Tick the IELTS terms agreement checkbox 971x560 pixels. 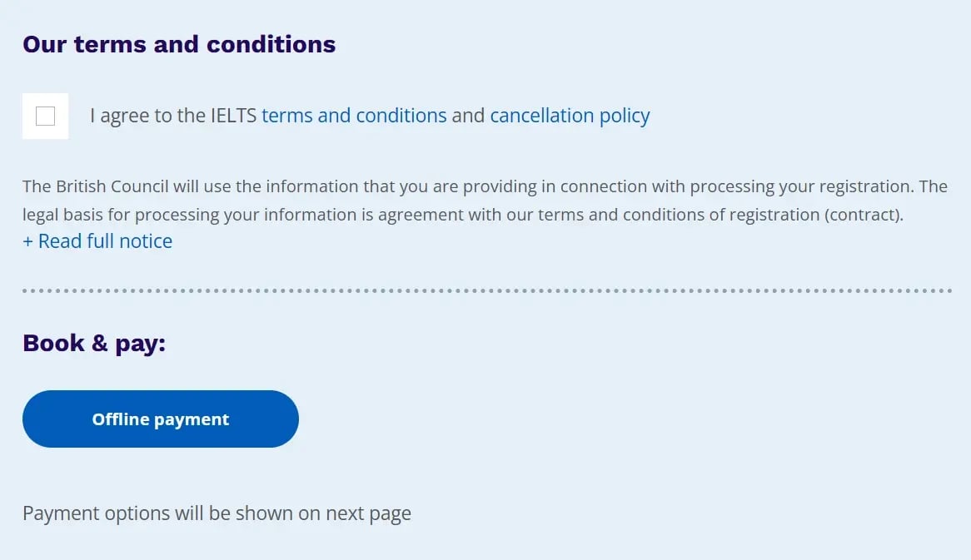click(x=45, y=116)
